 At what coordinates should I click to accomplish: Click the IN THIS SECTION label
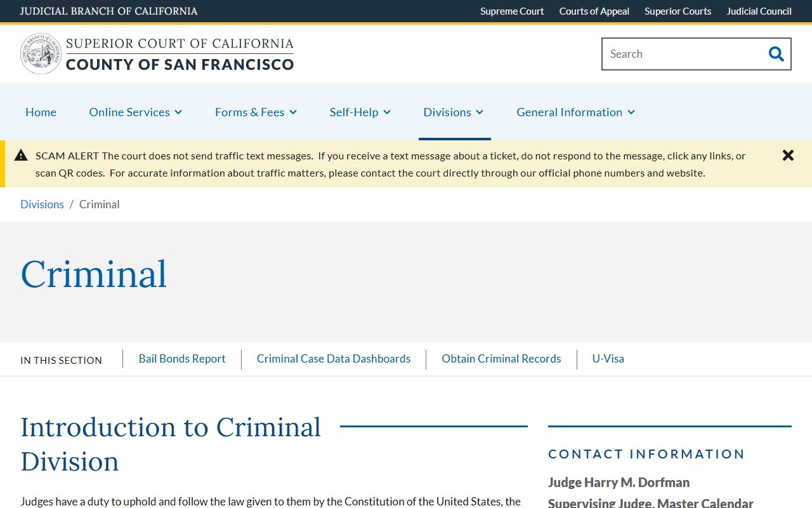pos(61,360)
